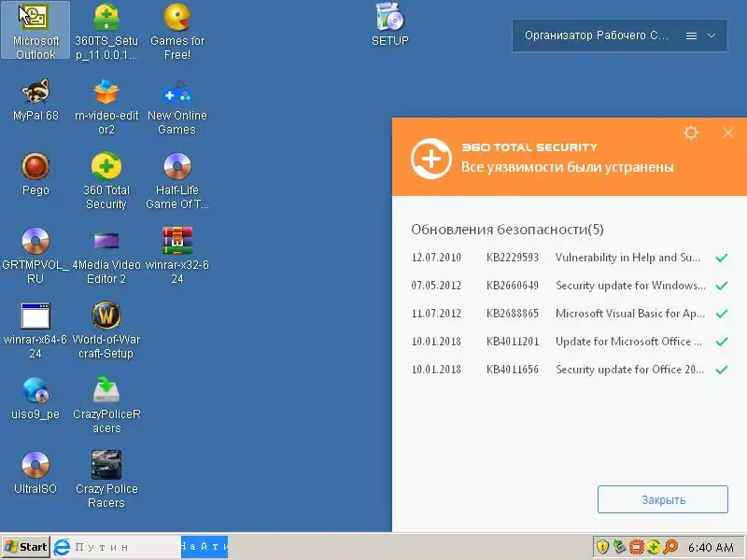Click the 11.07.2012 date entry
Screen dimensions: 747x560
pos(436,314)
